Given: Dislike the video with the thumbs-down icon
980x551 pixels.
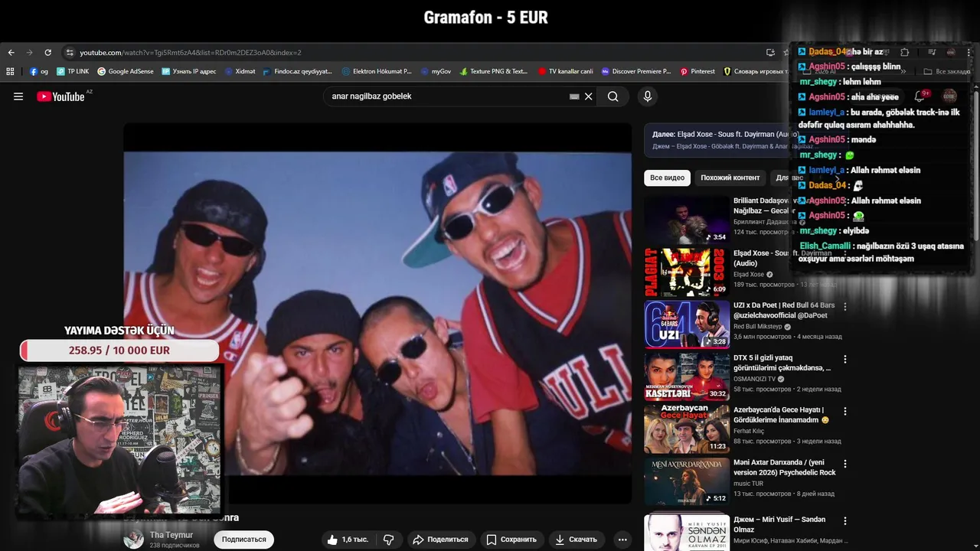Looking at the screenshot, I should pyautogui.click(x=389, y=540).
